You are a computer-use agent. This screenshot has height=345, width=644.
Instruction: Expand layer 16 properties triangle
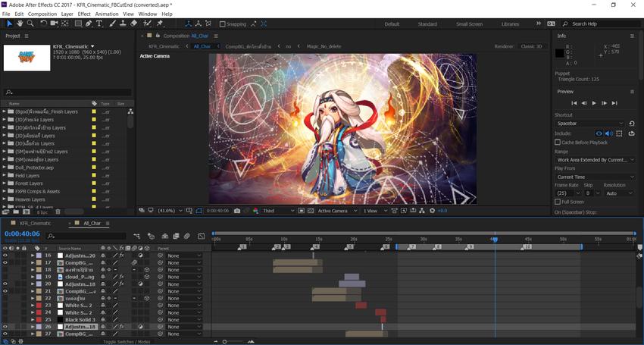[x=33, y=256]
